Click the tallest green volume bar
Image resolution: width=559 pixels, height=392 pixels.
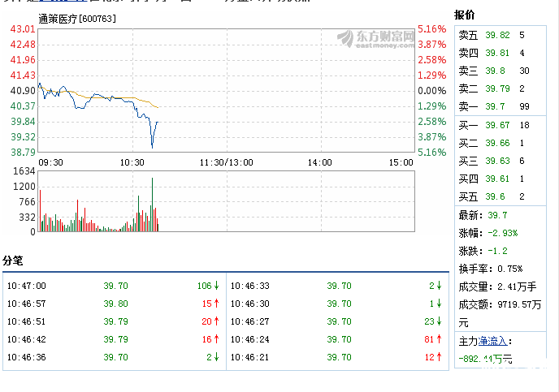[152, 205]
